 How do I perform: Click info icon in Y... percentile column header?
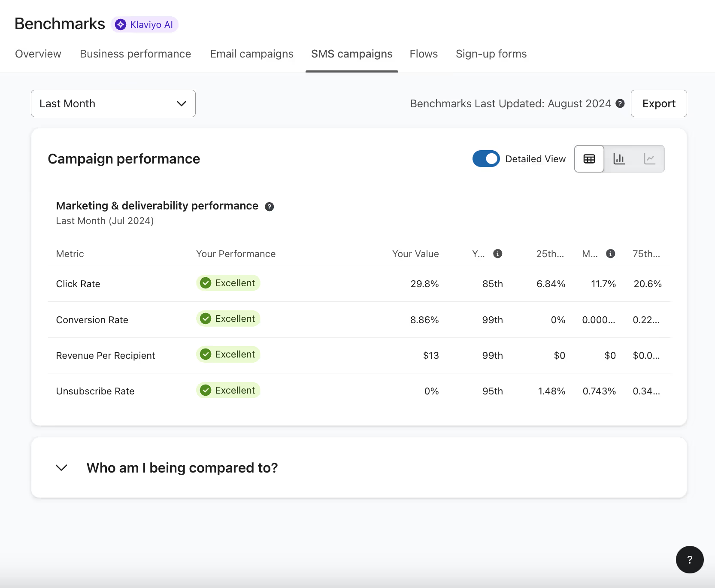coord(498,254)
